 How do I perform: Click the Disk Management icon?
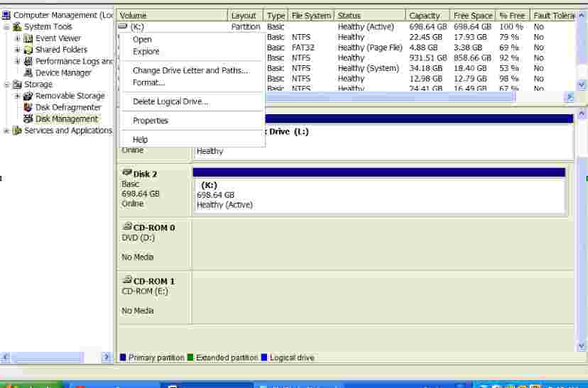tap(28, 119)
